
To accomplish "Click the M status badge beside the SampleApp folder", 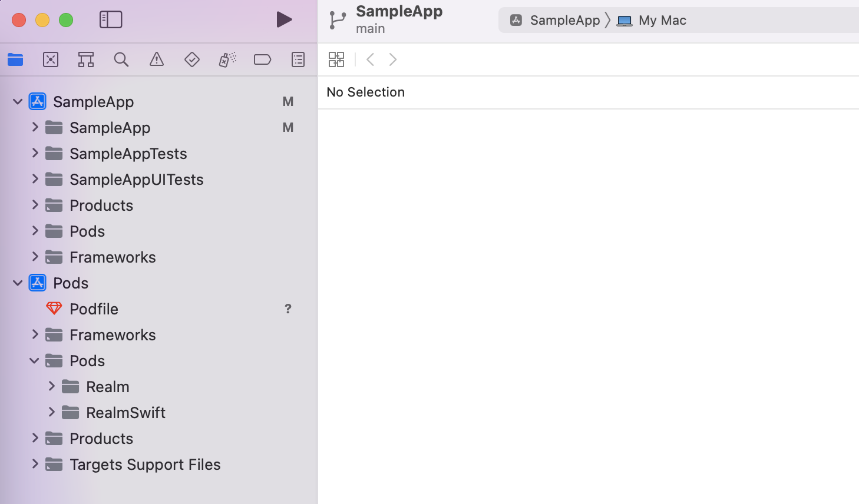I will point(288,128).
